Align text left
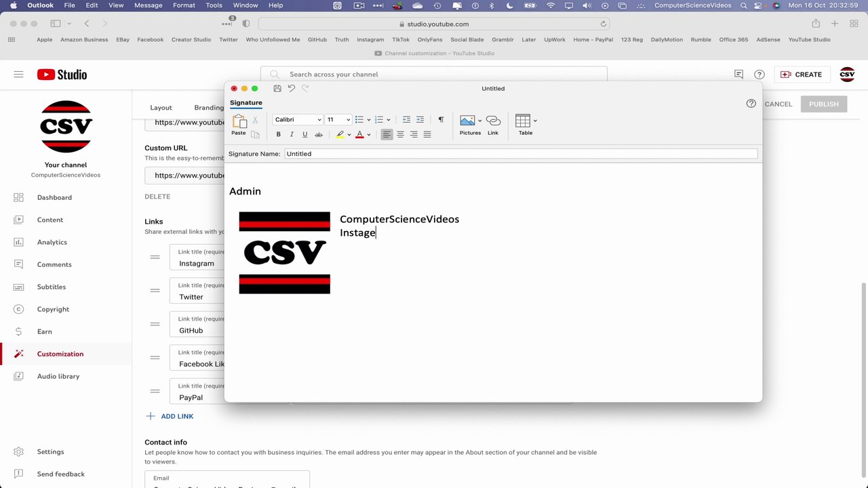868x488 pixels. 387,134
